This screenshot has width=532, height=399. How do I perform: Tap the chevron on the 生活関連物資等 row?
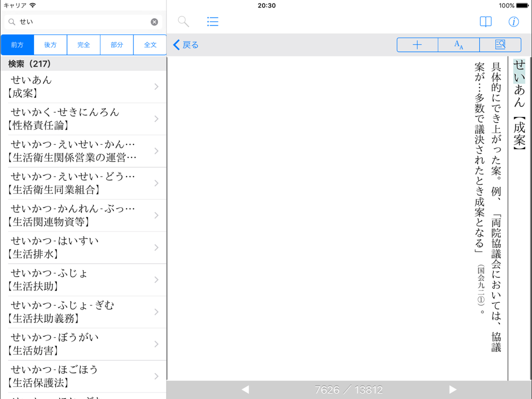click(156, 215)
